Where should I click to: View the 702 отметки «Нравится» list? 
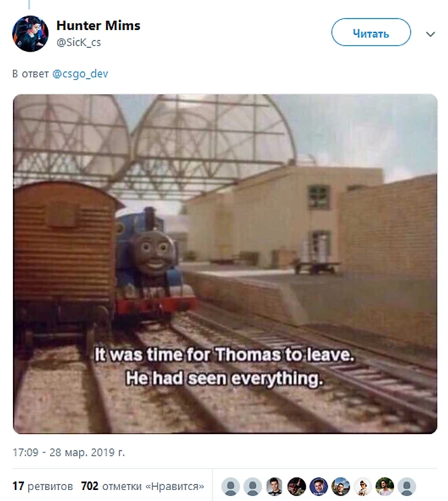(x=142, y=486)
